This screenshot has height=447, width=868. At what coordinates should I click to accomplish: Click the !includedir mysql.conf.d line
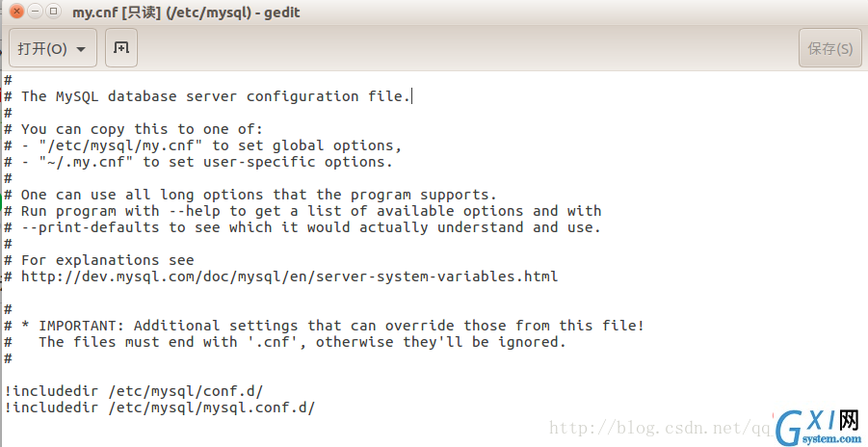tap(159, 408)
